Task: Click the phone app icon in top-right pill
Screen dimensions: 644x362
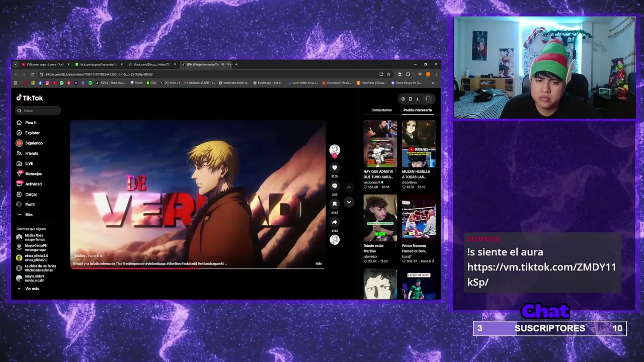Action: click(410, 99)
